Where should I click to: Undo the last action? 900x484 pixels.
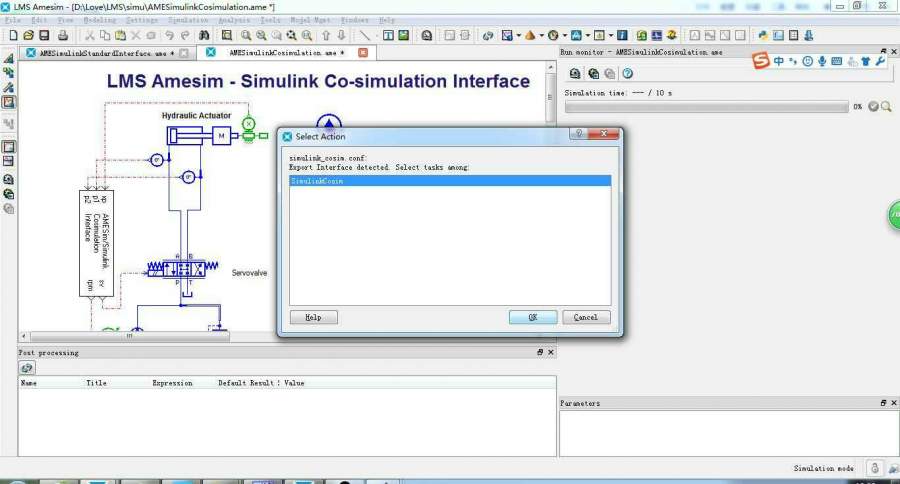(169, 36)
